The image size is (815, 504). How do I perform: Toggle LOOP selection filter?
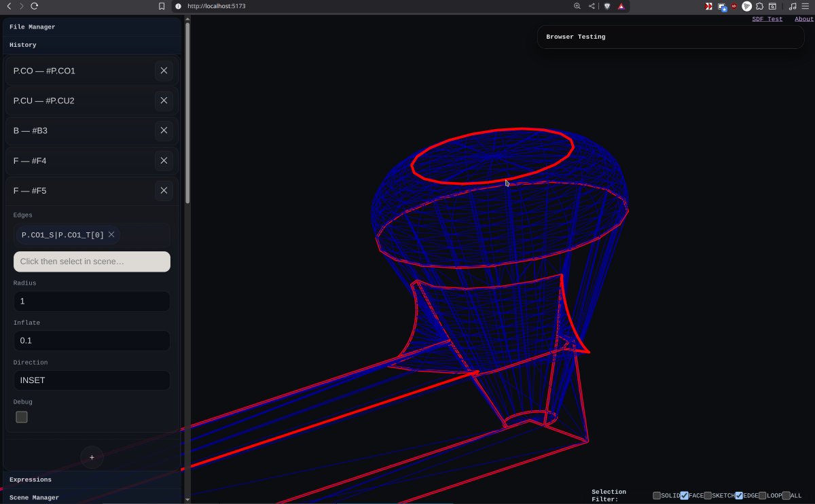pyautogui.click(x=763, y=496)
